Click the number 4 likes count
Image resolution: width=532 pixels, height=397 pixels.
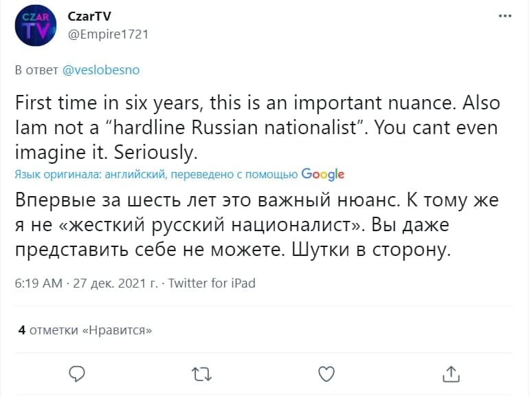pyautogui.click(x=22, y=330)
